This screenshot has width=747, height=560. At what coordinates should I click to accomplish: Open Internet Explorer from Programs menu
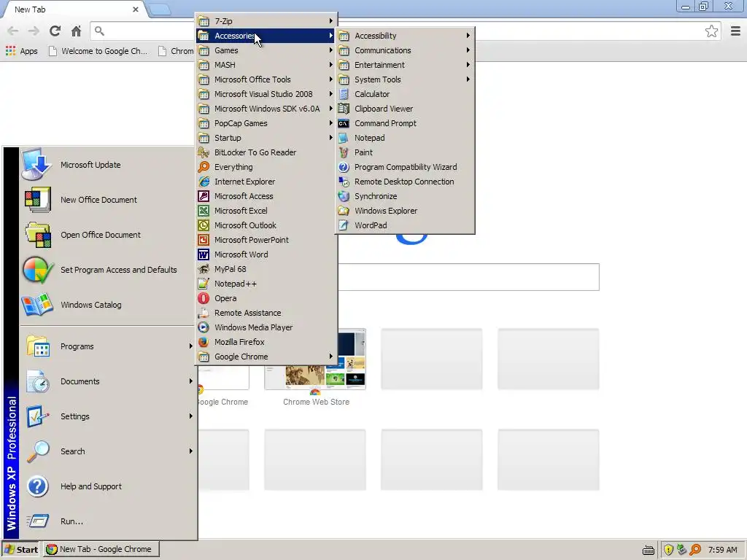click(266, 182)
